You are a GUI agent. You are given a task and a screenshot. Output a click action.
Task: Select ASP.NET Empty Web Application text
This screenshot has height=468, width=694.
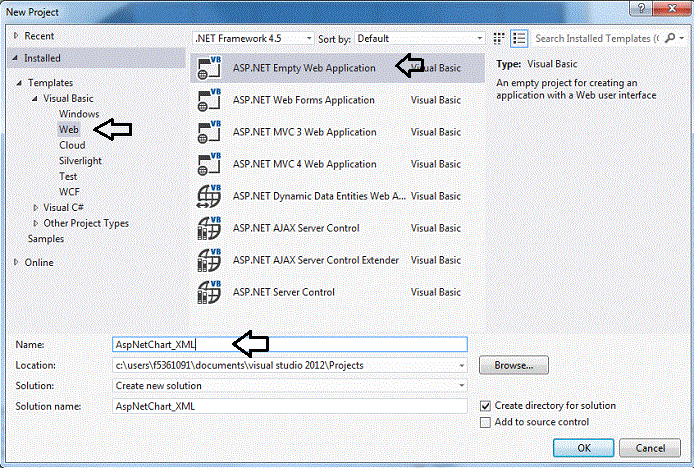point(304,68)
